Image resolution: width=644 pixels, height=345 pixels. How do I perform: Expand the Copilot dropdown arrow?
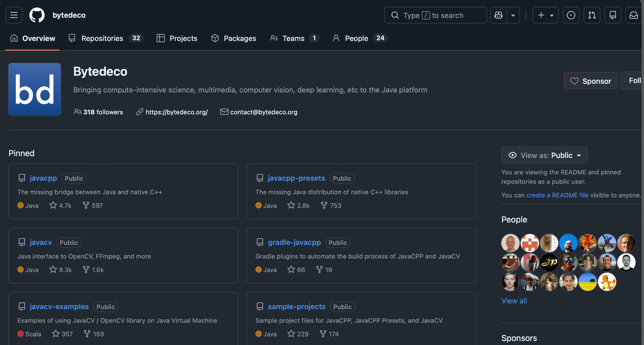(513, 15)
